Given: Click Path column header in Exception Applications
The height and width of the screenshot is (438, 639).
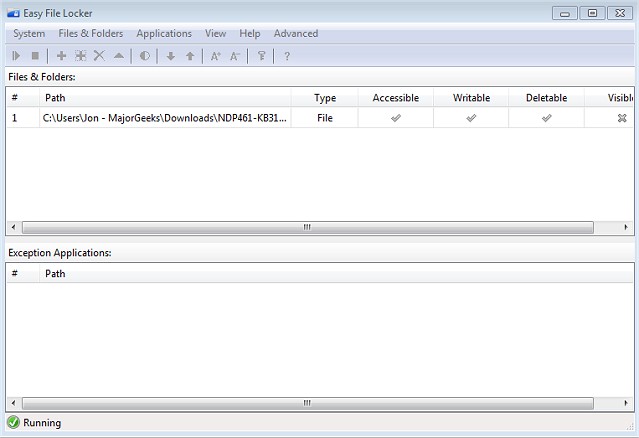Looking at the screenshot, I should click(x=336, y=273).
